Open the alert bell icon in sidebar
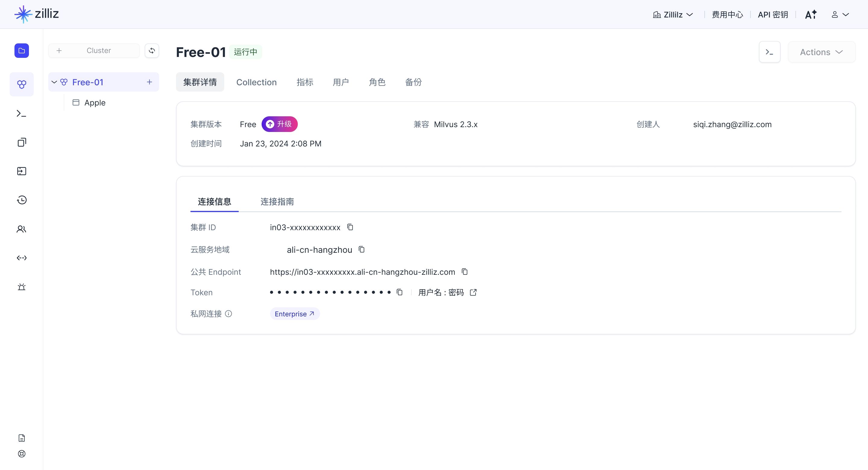The height and width of the screenshot is (470, 868). tap(22, 287)
